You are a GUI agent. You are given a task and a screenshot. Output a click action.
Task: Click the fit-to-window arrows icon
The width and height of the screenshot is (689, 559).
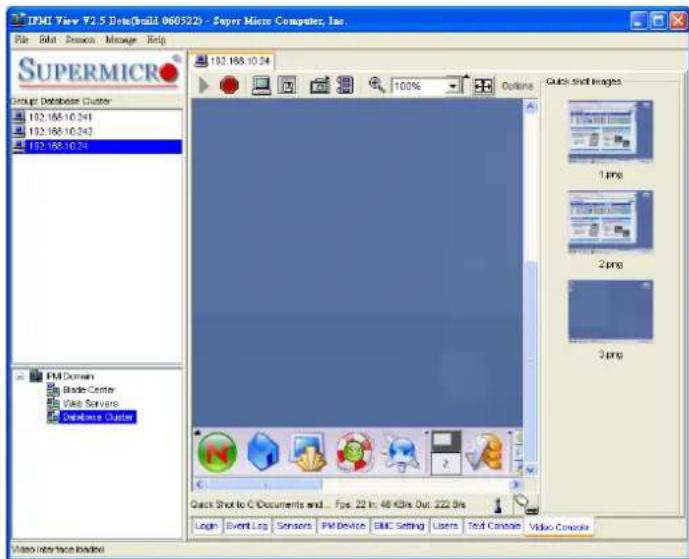click(x=483, y=86)
